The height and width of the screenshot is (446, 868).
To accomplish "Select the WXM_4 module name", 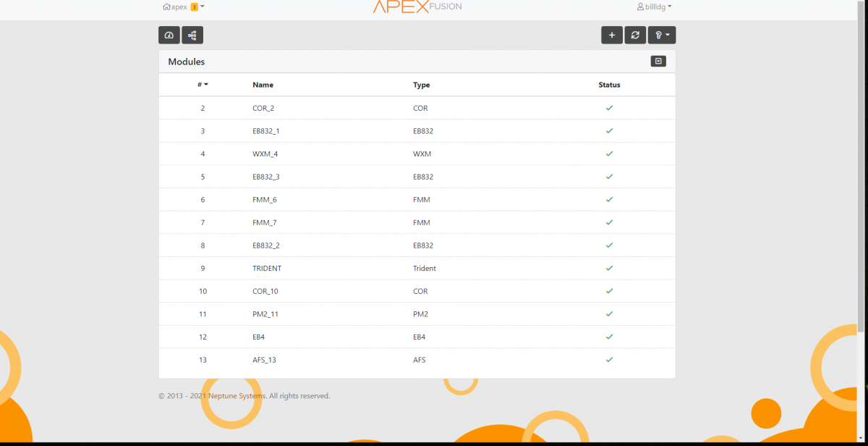I will (265, 153).
